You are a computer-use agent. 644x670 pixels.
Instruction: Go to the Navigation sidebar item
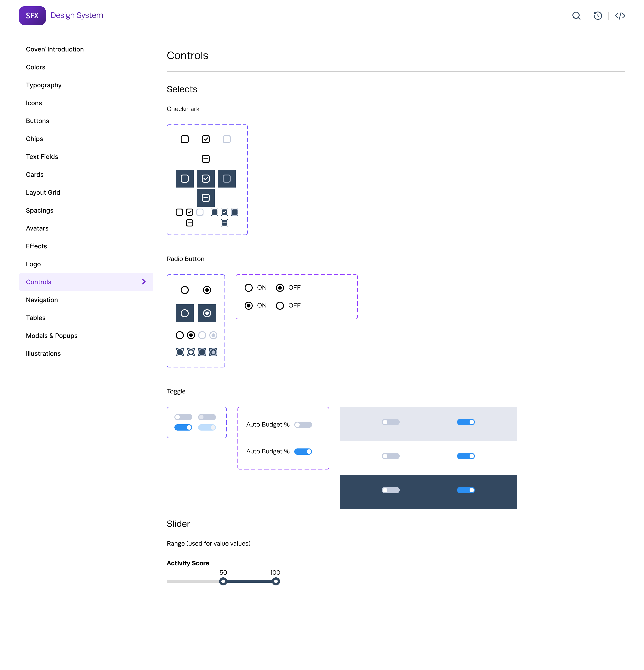pyautogui.click(x=42, y=300)
